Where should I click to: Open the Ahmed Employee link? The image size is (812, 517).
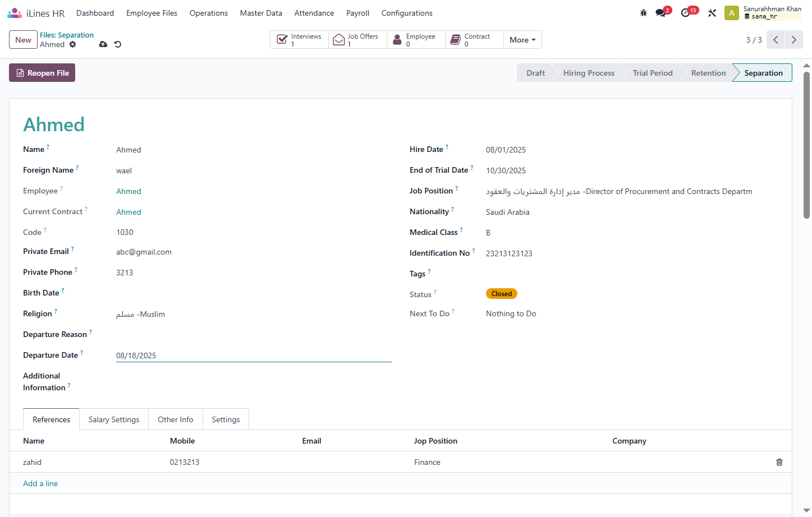point(129,191)
